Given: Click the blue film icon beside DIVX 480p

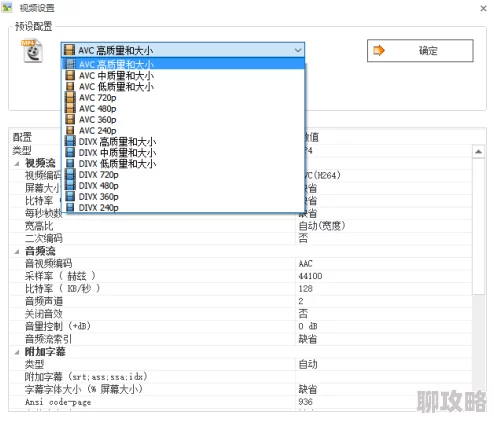Looking at the screenshot, I should click(70, 185).
